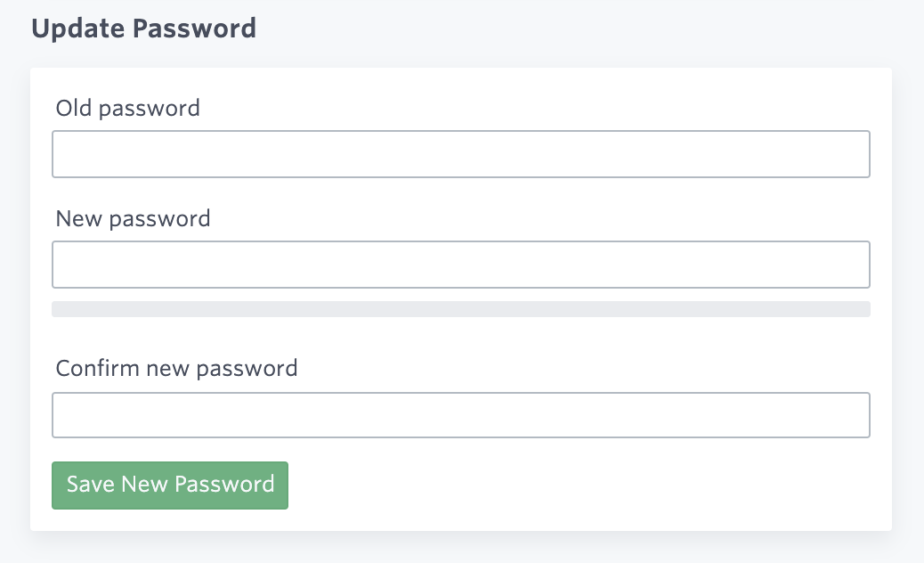Select the topmost password entry field
The height and width of the screenshot is (563, 924).
click(x=461, y=153)
